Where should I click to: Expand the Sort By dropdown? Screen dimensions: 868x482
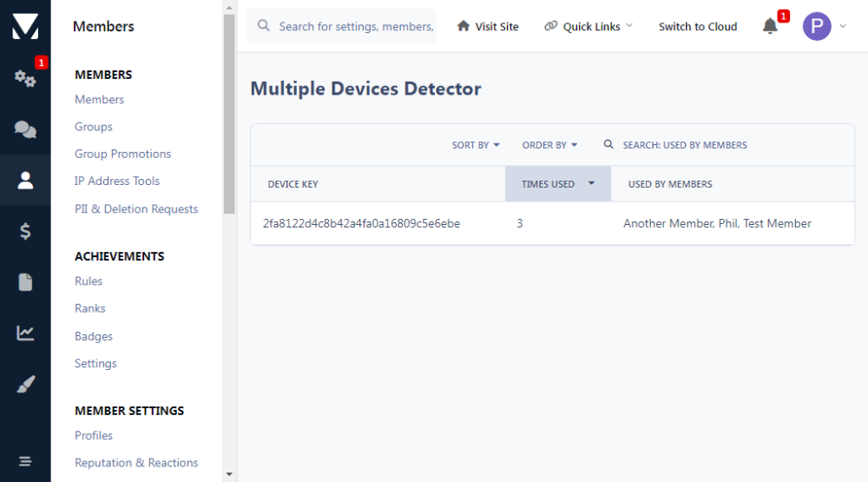coord(476,145)
